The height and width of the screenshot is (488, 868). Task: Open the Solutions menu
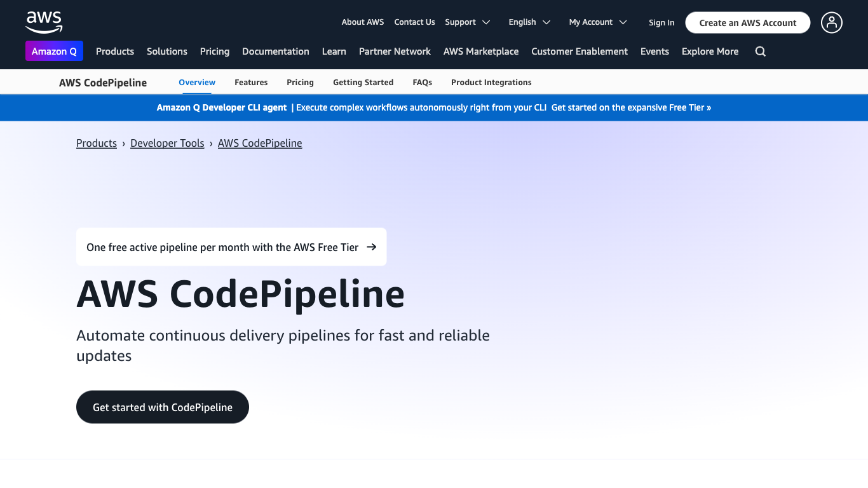pos(167,51)
